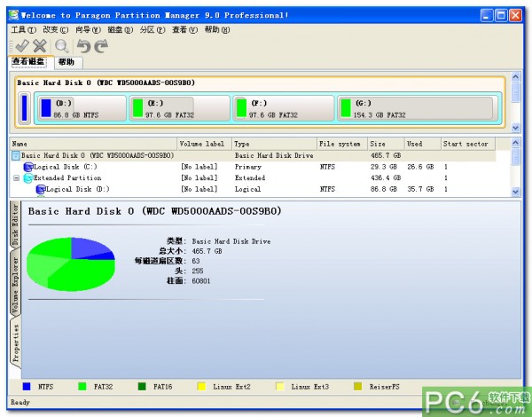Screen dimensions: 532x417
Task: Select the Logical Disk (C:) row
Action: (253, 167)
